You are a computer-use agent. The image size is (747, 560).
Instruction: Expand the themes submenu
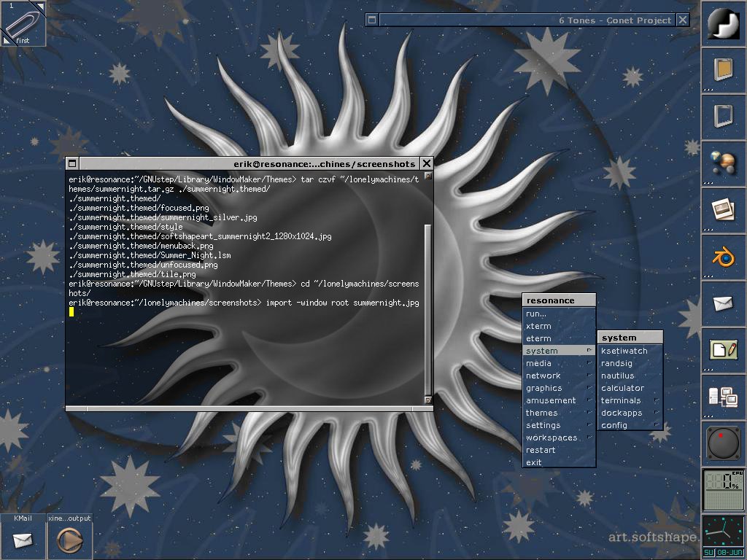click(560, 413)
